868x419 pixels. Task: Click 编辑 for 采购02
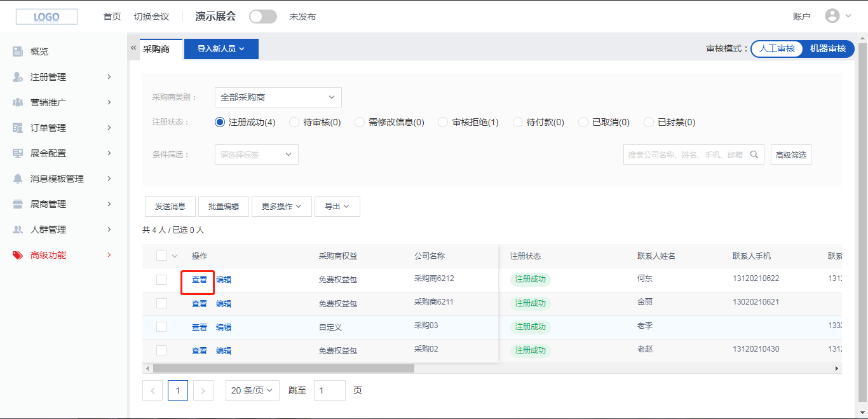pos(224,350)
